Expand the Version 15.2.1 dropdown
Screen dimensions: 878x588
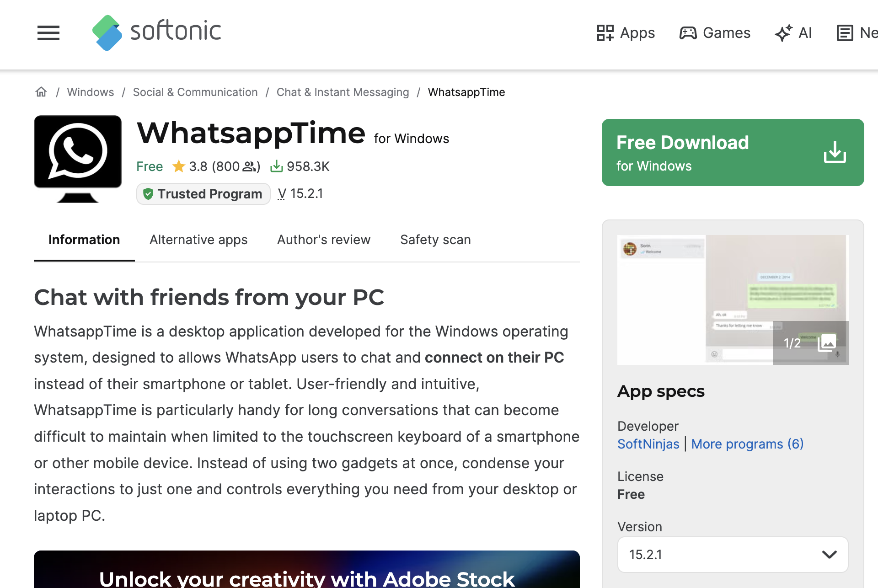point(733,555)
